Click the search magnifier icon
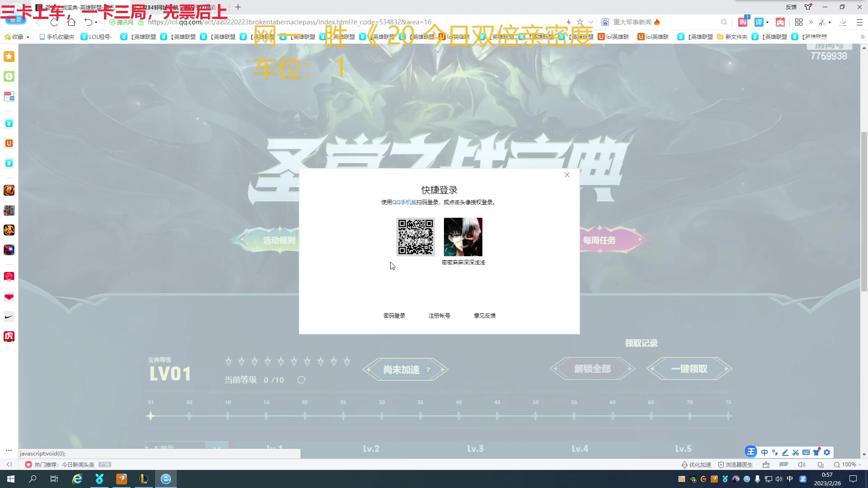 tap(724, 22)
